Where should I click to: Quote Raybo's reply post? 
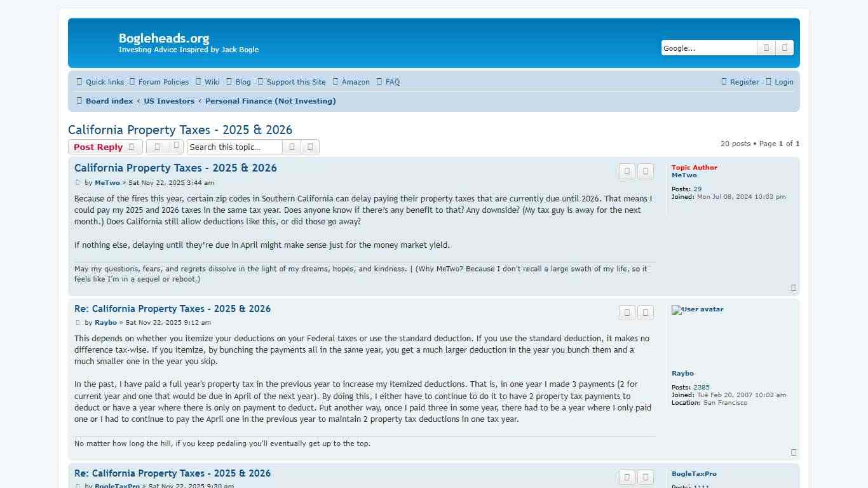point(646,313)
